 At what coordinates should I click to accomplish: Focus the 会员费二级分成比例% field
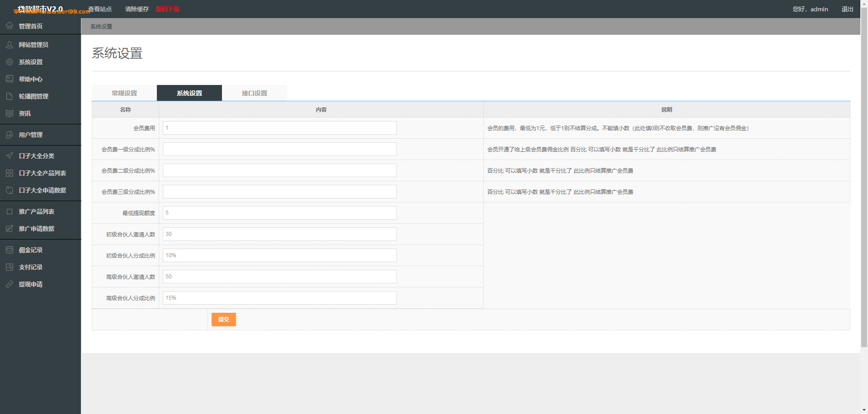[x=280, y=170]
